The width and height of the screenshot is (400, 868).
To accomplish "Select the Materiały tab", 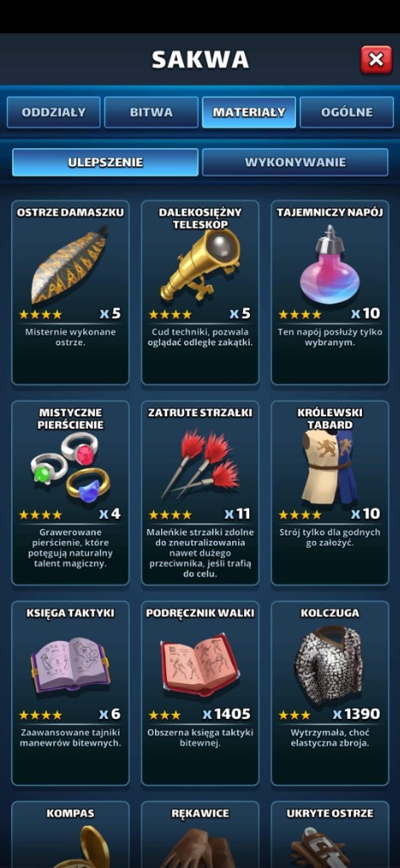I will [x=249, y=113].
